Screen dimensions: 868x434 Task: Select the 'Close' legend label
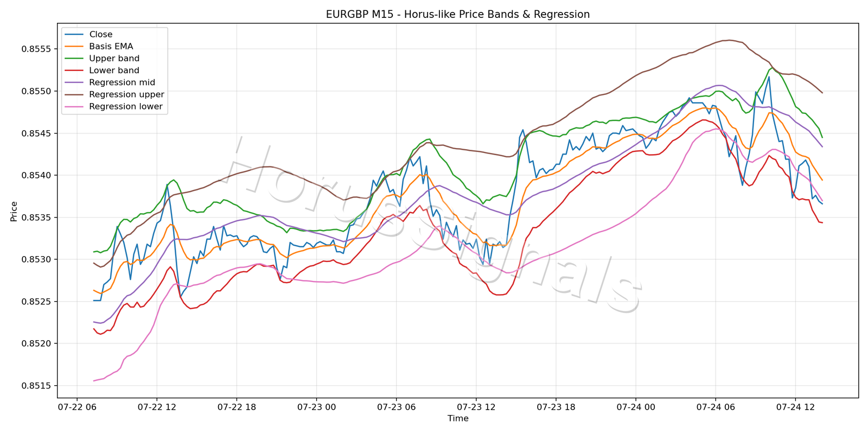[101, 35]
